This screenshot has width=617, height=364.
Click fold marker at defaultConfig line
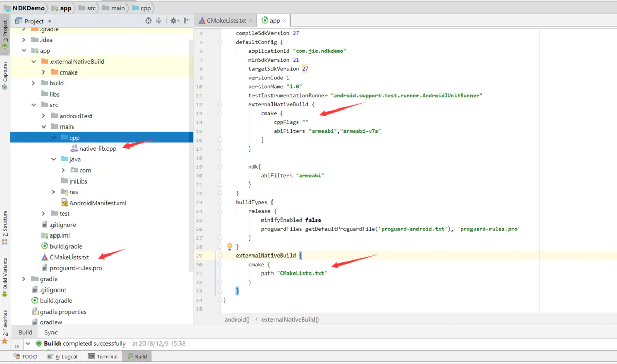pyautogui.click(x=220, y=42)
